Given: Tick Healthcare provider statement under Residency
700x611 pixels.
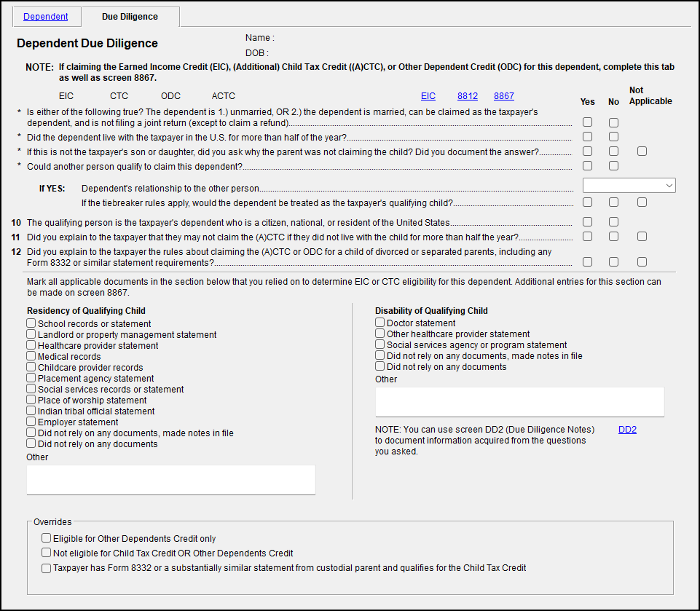Looking at the screenshot, I should pyautogui.click(x=31, y=345).
